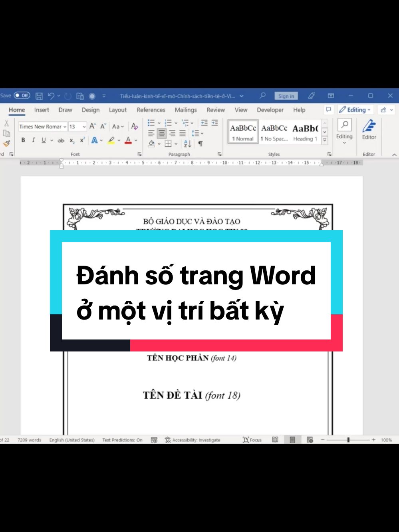This screenshot has height=532, width=399.
Task: Toggle bold formatting in the Font group
Action: click(x=23, y=140)
